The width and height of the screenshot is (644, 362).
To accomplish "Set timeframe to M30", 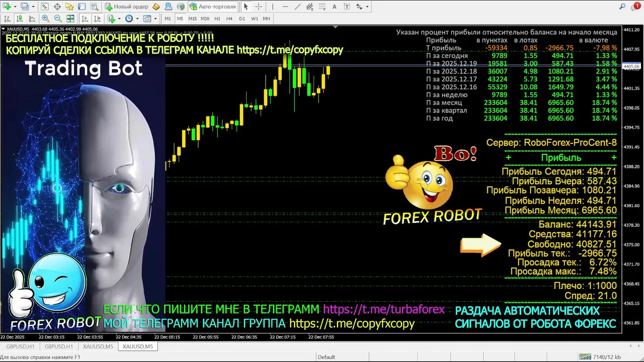I will (x=205, y=19).
